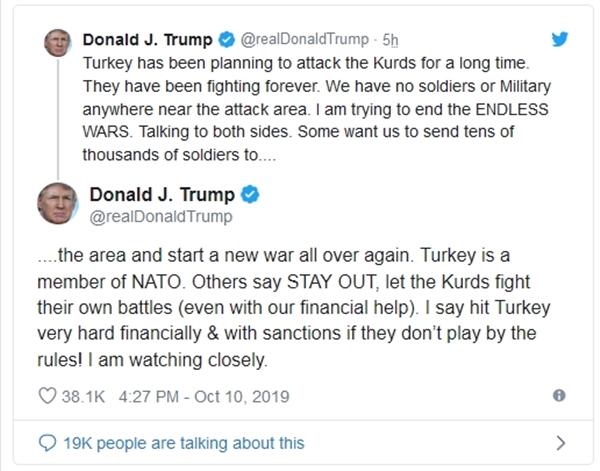Click the Twitter bird logo
Screen dimensions: 600x471
tap(560, 39)
